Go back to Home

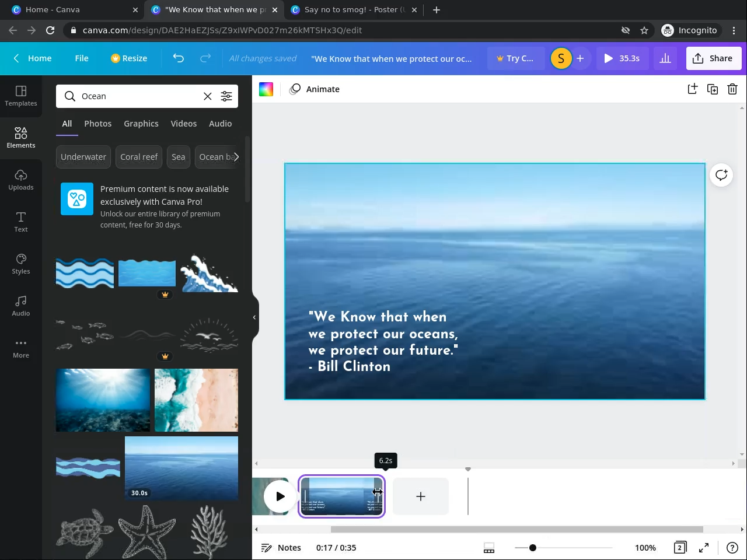pyautogui.click(x=33, y=58)
